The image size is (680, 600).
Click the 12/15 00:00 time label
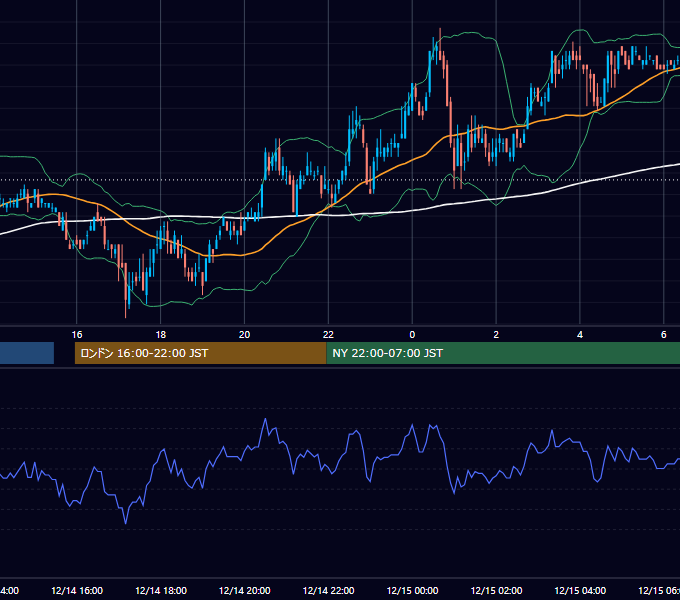[412, 590]
